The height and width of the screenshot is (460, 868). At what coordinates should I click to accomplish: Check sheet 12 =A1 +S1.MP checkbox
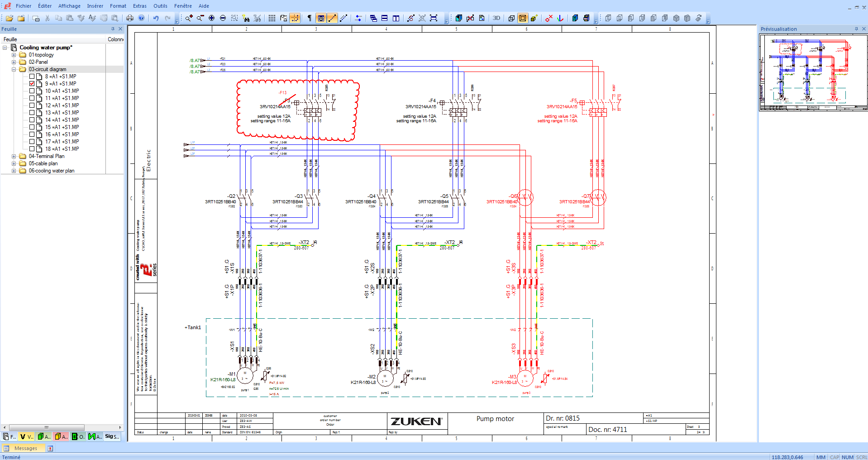point(32,105)
